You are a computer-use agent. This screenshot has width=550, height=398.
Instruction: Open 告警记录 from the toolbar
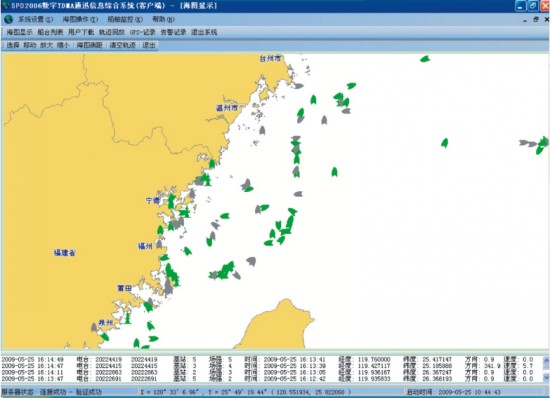click(x=173, y=32)
